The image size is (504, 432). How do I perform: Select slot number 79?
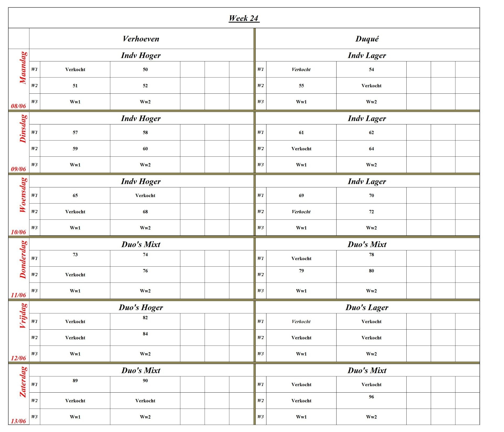(x=301, y=271)
